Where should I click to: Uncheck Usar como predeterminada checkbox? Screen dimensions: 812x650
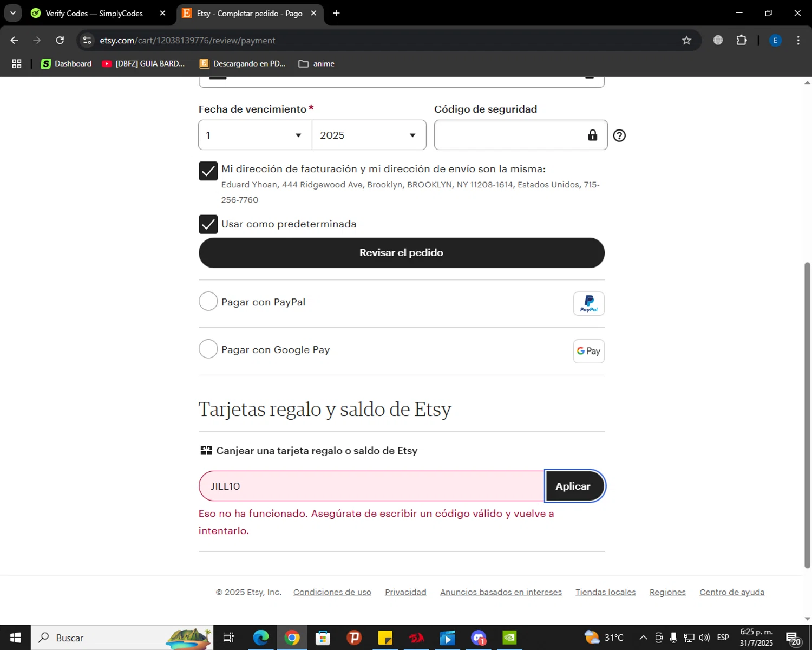pos(208,224)
